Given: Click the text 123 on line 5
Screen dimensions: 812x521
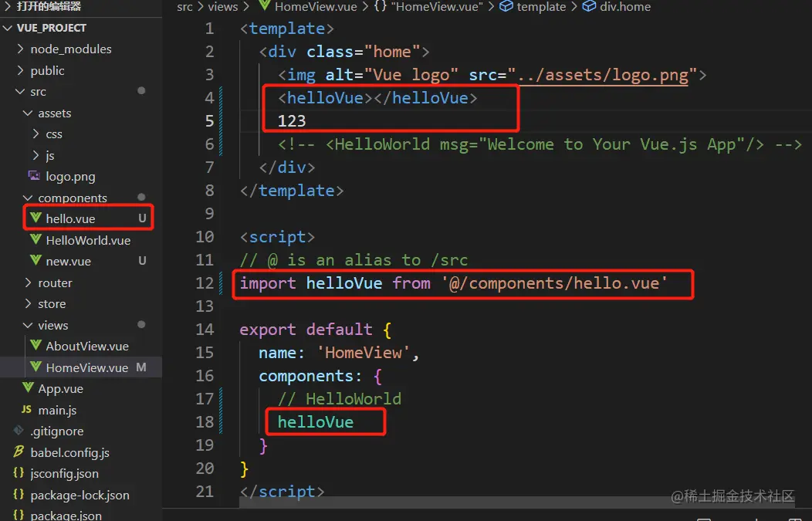Looking at the screenshot, I should [292, 121].
